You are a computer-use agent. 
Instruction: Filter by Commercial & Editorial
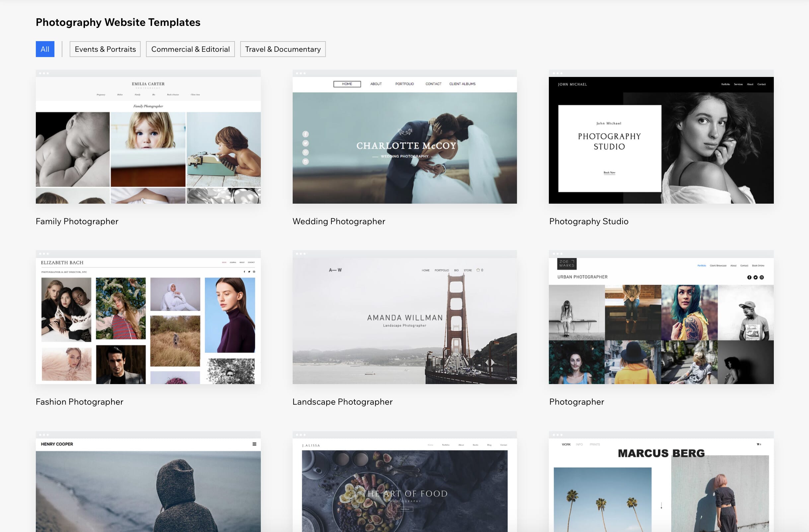190,49
